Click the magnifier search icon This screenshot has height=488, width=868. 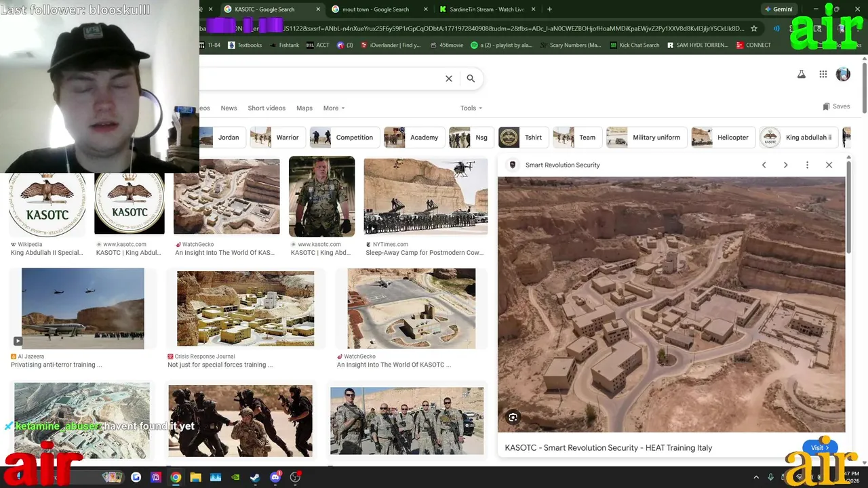471,79
